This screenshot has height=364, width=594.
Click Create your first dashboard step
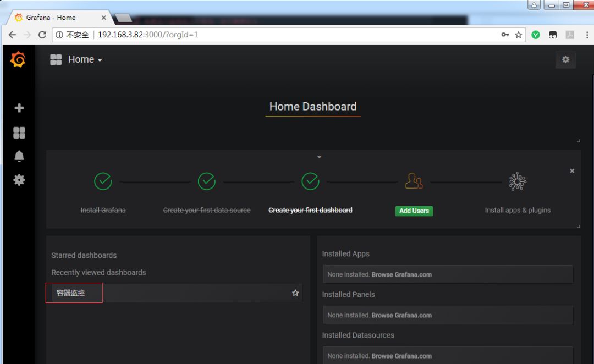pyautogui.click(x=310, y=210)
